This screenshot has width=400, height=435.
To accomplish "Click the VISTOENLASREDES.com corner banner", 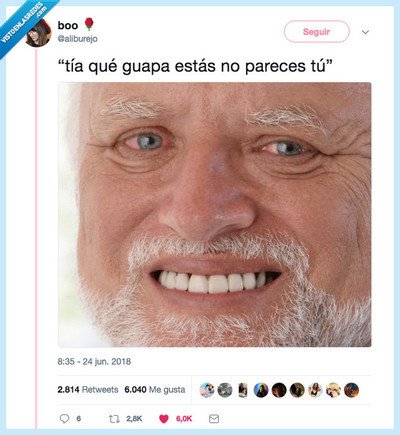I will (x=23, y=23).
